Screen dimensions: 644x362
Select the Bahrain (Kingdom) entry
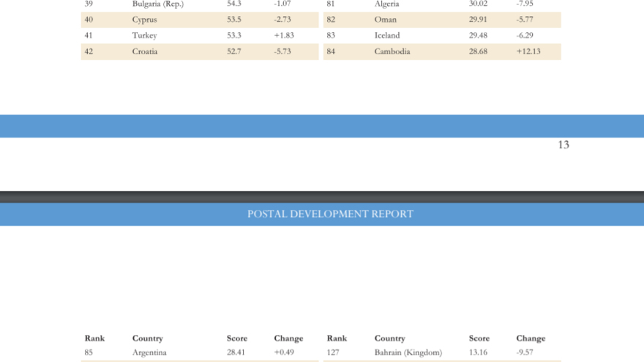click(408, 352)
